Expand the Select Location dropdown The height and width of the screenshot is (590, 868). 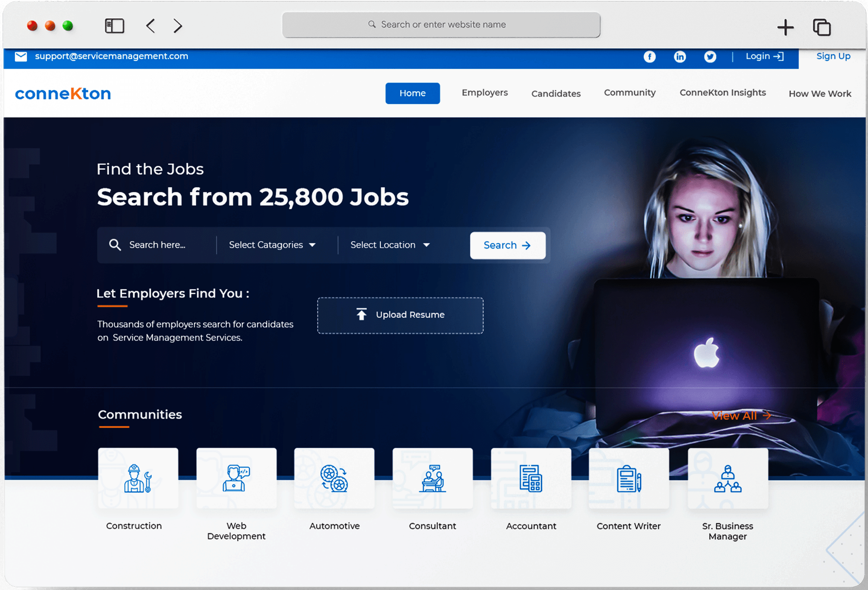pyautogui.click(x=390, y=245)
